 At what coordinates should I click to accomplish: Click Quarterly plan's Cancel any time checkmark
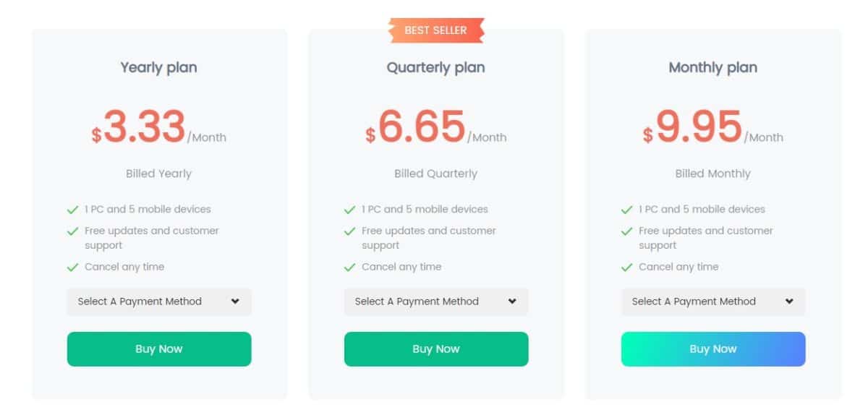point(349,268)
